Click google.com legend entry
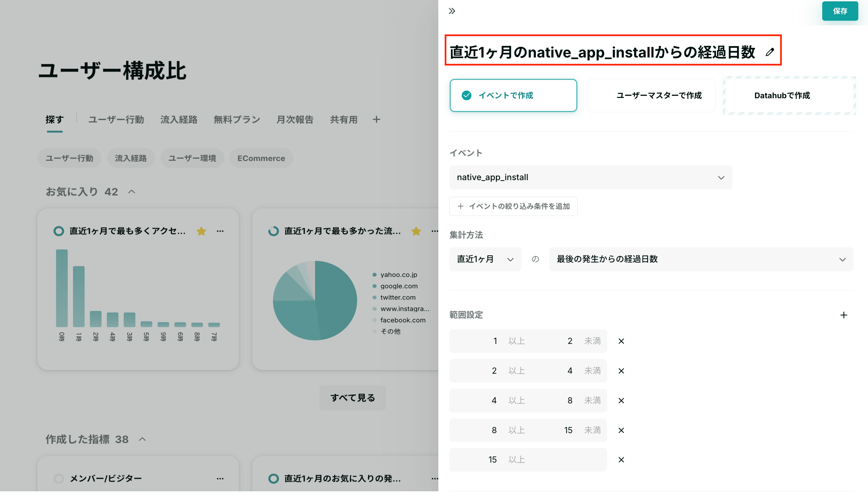868x500 pixels. click(x=395, y=286)
